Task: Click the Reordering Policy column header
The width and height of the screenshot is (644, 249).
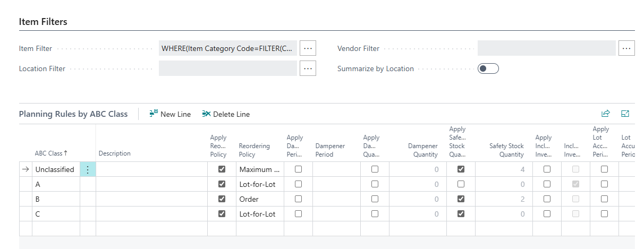Action: point(255,150)
